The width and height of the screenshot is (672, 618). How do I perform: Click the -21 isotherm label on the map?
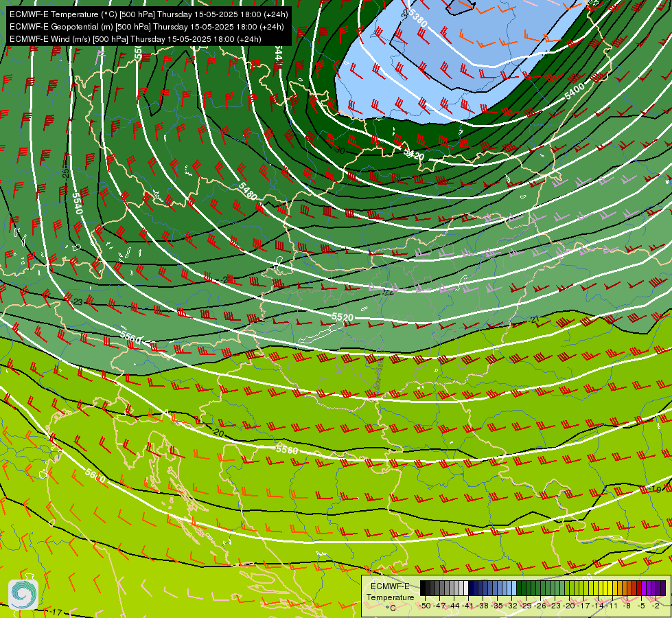click(533, 319)
